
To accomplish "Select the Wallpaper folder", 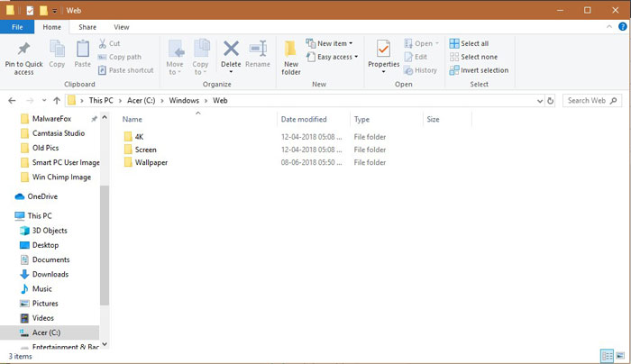I will 146,162.
